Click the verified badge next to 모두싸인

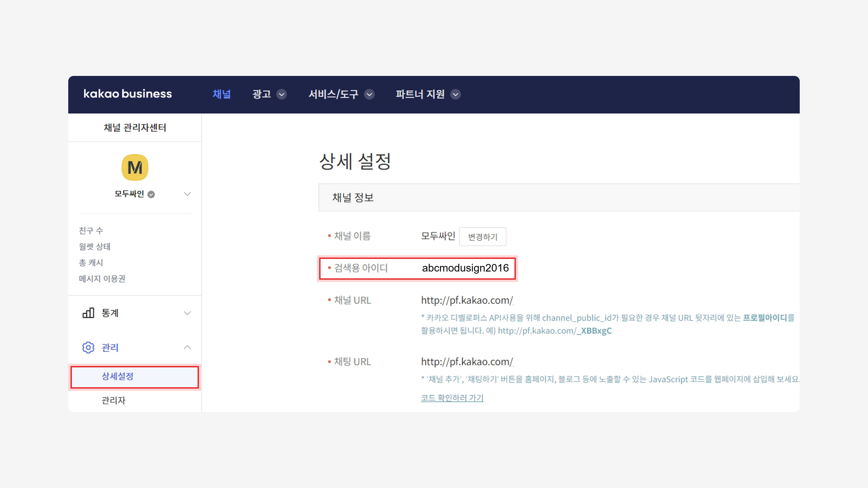[151, 194]
